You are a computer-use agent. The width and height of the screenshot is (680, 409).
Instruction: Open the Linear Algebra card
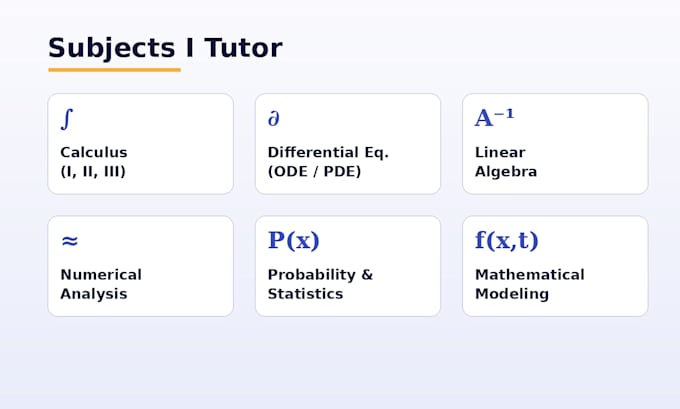pos(555,144)
